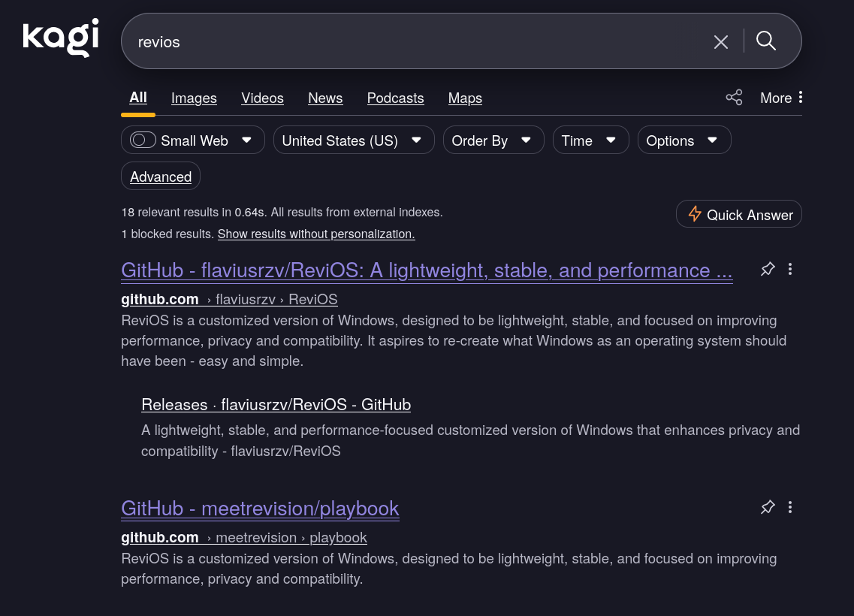This screenshot has height=616, width=854.
Task: Click the More text label
Action: [776, 98]
